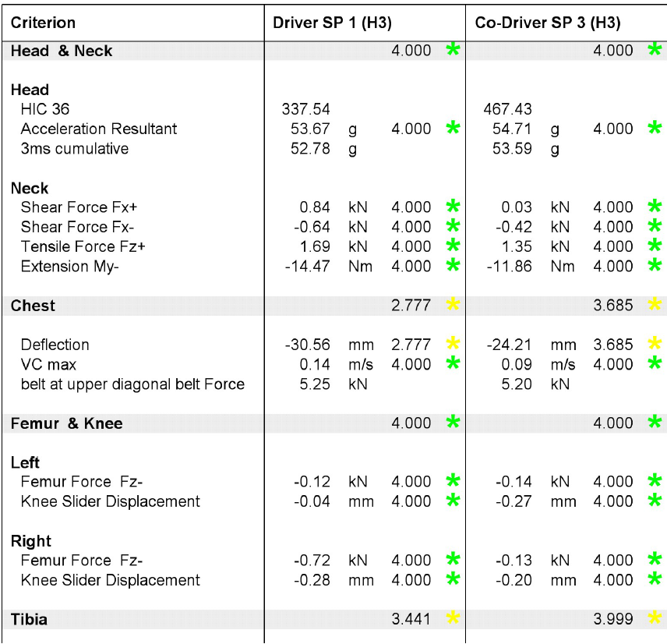Click the green star in Driver Femur & Knee row
The image size is (667, 644).
coord(453,423)
